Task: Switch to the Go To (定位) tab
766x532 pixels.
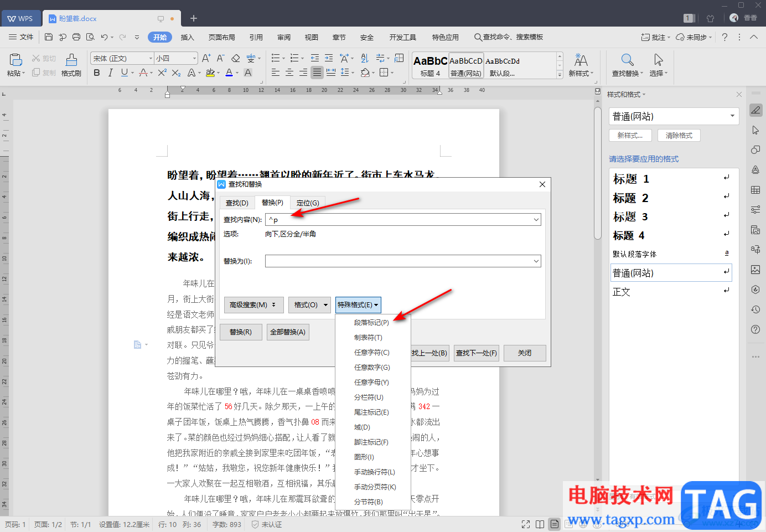Action: point(308,203)
